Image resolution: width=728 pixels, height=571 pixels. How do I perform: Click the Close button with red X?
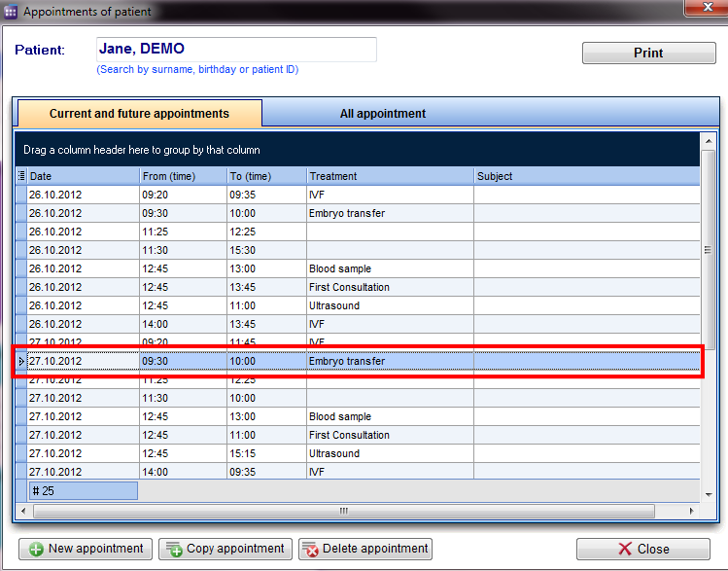pyautogui.click(x=643, y=550)
